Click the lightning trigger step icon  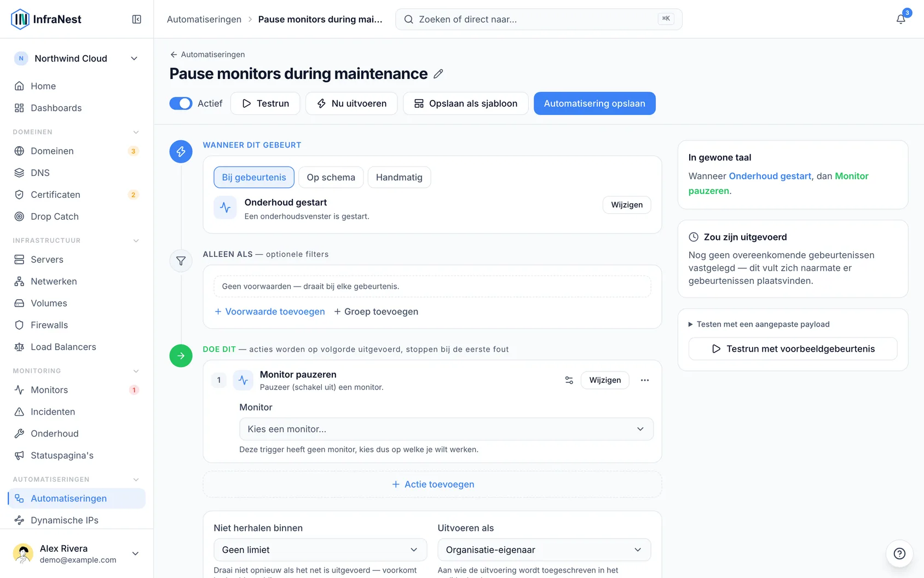coord(181,151)
